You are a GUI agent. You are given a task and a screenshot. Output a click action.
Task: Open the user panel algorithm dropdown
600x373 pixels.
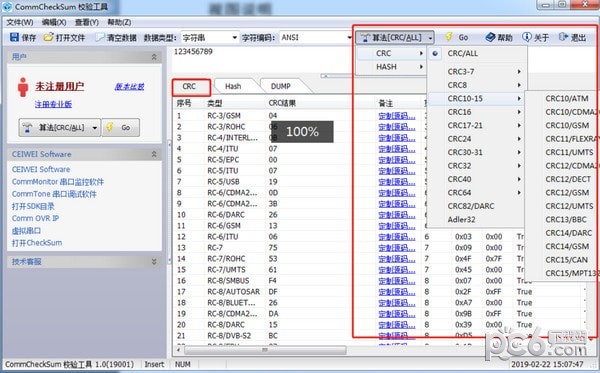[95, 128]
